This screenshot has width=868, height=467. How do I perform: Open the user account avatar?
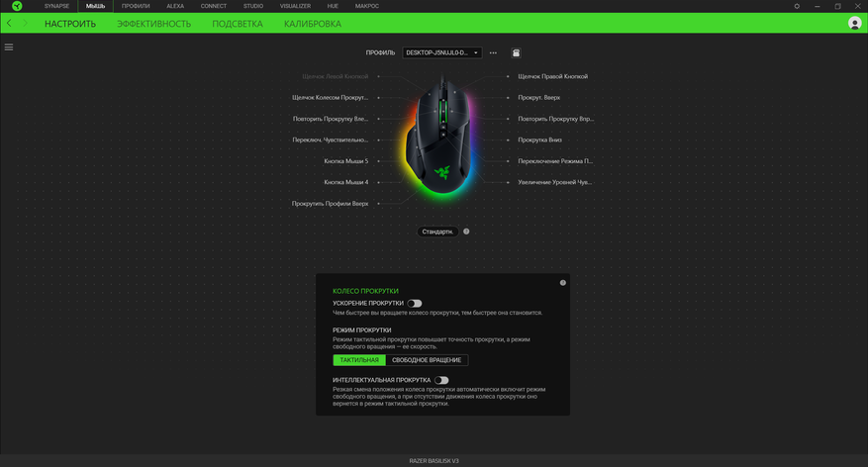(x=855, y=23)
